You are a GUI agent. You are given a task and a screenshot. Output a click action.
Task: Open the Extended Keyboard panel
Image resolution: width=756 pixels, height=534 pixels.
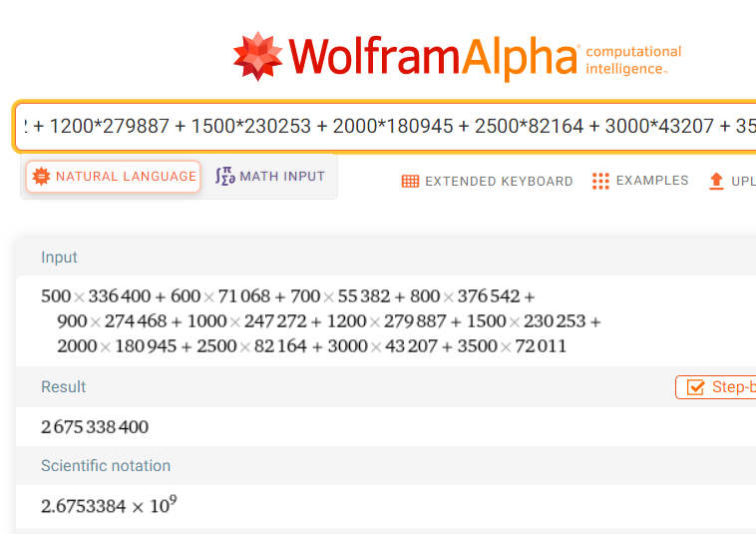(x=499, y=182)
